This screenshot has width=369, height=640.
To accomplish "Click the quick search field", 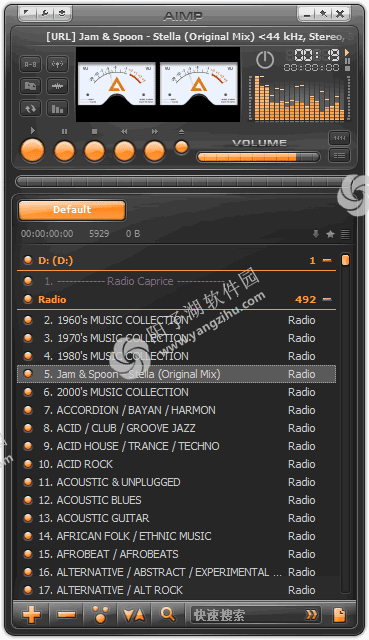I will (255, 615).
